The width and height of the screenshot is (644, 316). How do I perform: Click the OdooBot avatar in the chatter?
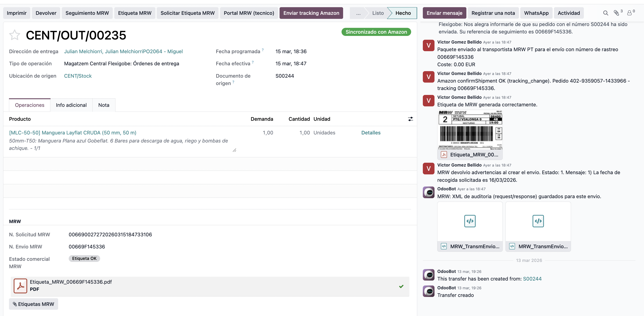(x=428, y=192)
